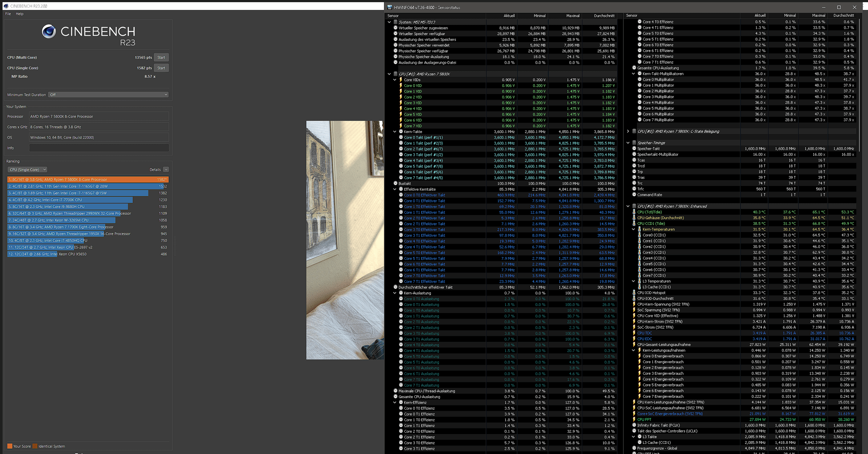Click the Core 0 Takt (perf #1/1) clock icon
This screenshot has height=454, width=868.
click(401, 138)
